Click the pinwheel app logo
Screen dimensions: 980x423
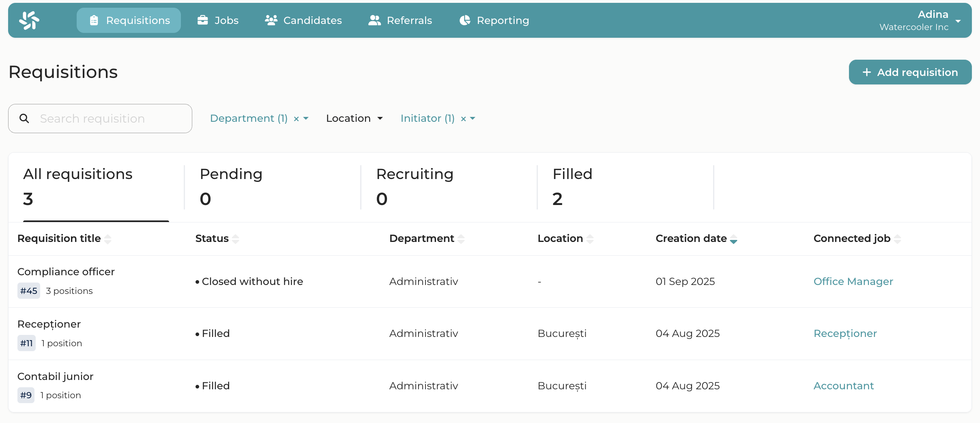[29, 20]
